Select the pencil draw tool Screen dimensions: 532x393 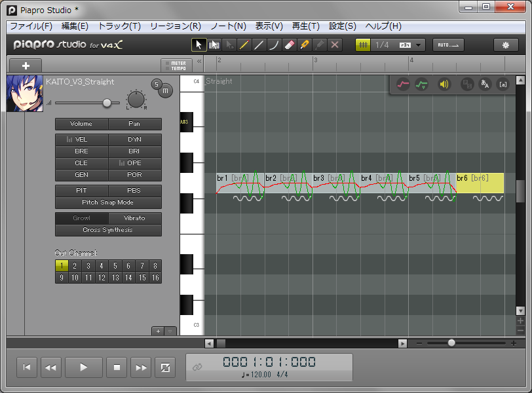click(244, 45)
